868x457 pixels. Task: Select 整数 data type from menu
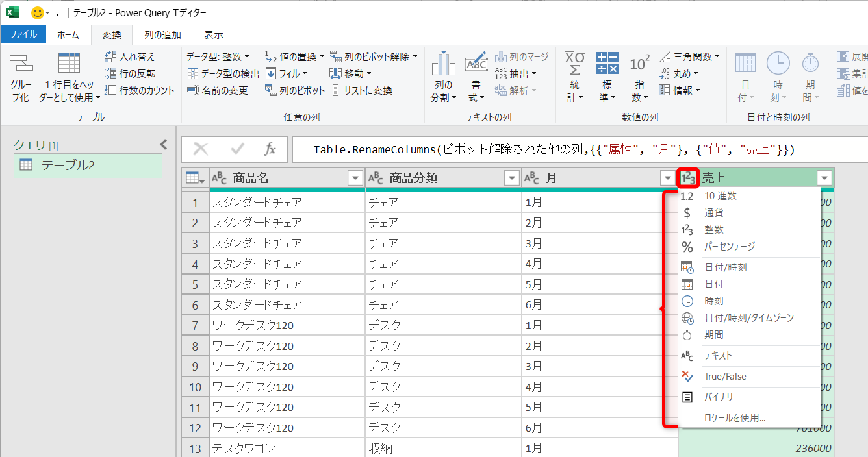point(749,229)
